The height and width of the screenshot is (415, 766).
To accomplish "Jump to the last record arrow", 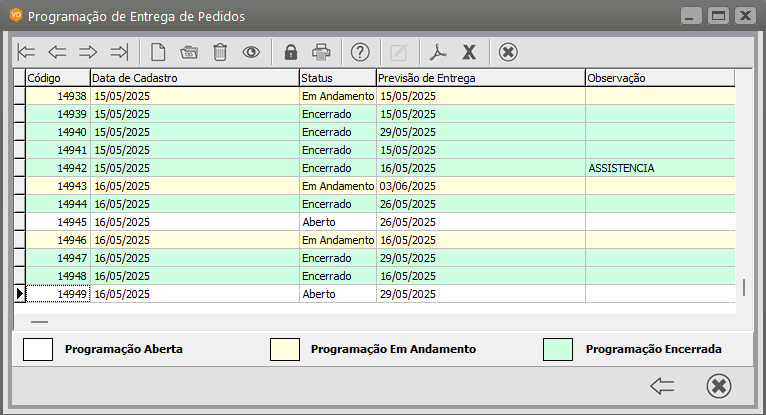I will point(119,52).
